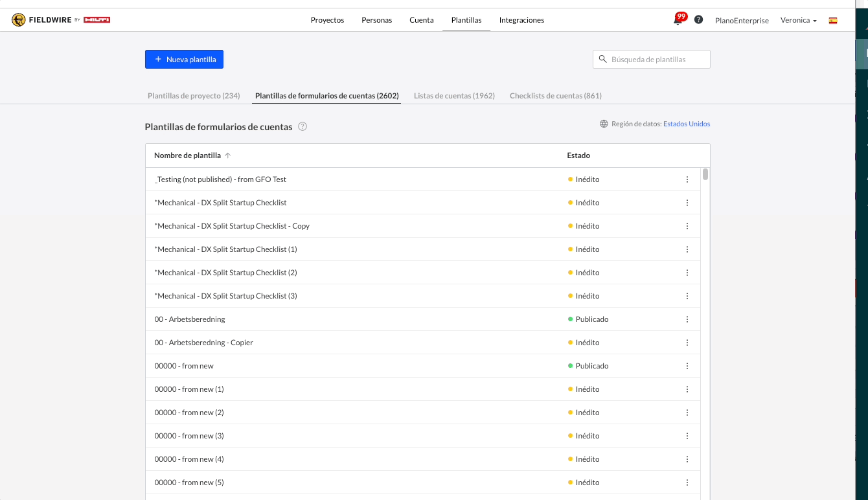Open the notifications bell icon
This screenshot has height=500, width=868.
pyautogui.click(x=678, y=20)
